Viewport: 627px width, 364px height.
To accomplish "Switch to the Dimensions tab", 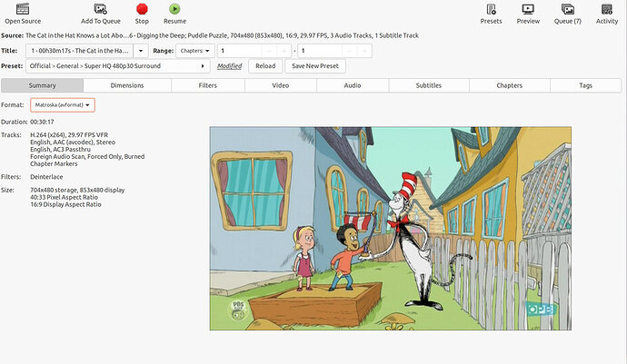I will (127, 85).
